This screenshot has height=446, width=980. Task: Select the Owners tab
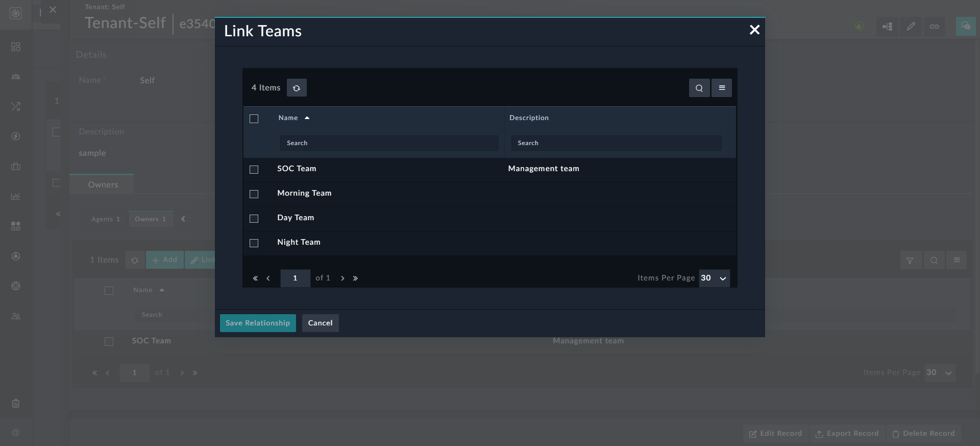pyautogui.click(x=102, y=184)
